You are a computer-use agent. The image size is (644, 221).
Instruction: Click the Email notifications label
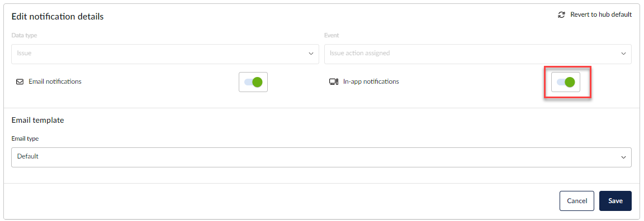55,81
